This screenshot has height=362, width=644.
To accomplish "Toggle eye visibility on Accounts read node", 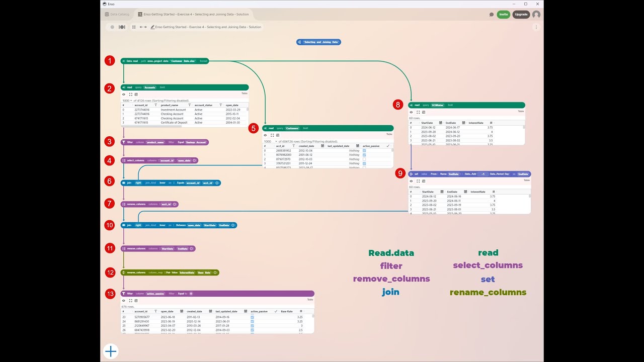I will (124, 94).
